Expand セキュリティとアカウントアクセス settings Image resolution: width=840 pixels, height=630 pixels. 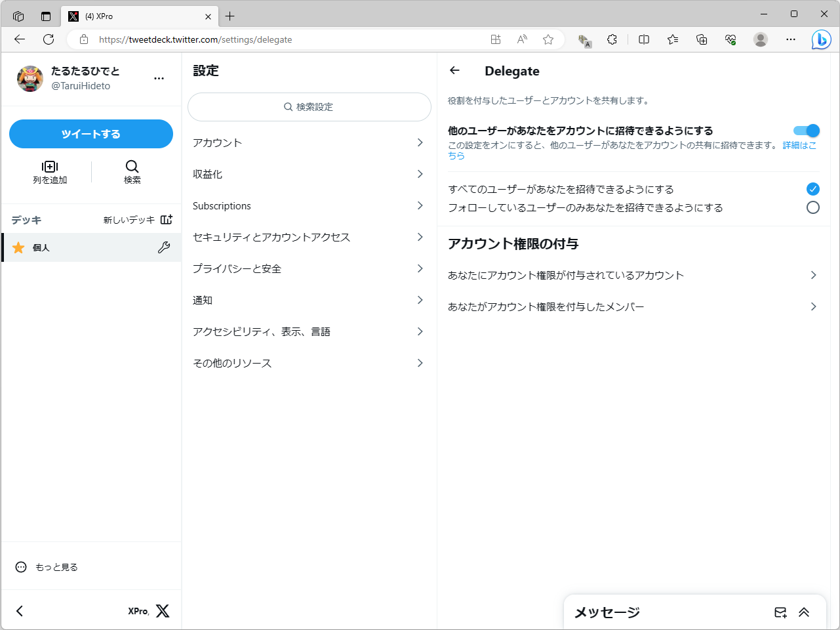click(308, 237)
